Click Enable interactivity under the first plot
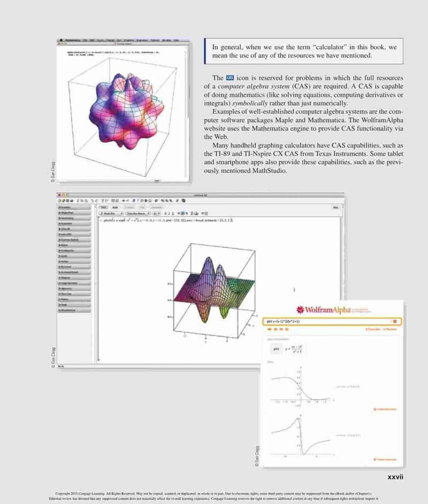The width and height of the screenshot is (428, 504). [385, 409]
